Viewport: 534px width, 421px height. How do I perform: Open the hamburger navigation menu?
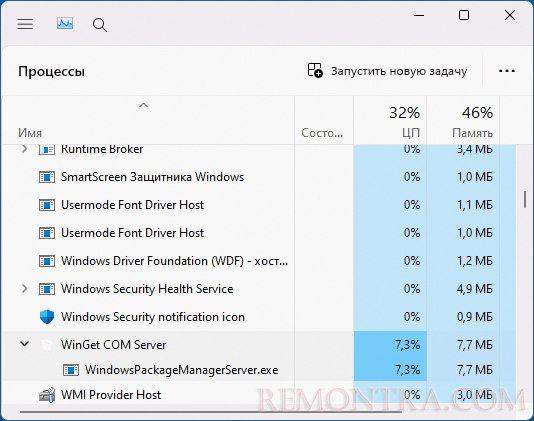point(25,24)
